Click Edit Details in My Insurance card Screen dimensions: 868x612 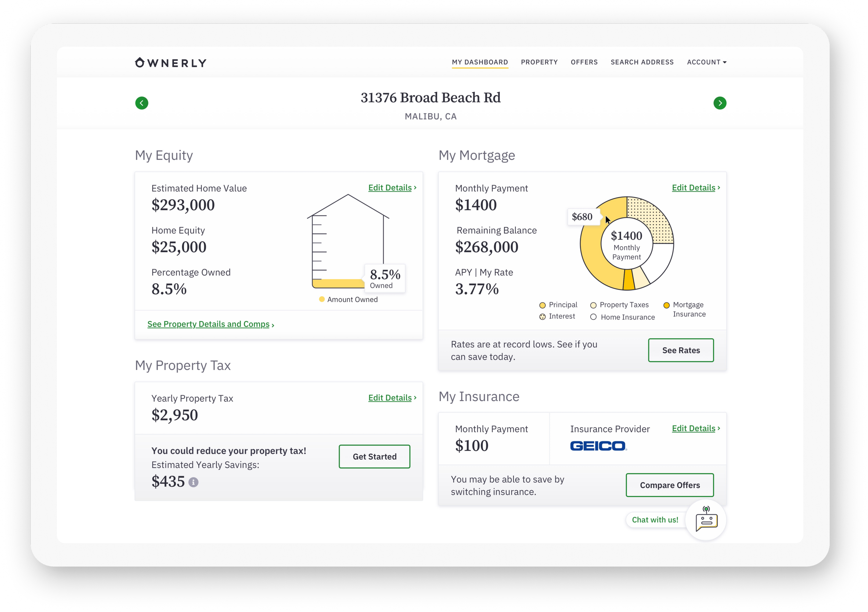pos(695,428)
